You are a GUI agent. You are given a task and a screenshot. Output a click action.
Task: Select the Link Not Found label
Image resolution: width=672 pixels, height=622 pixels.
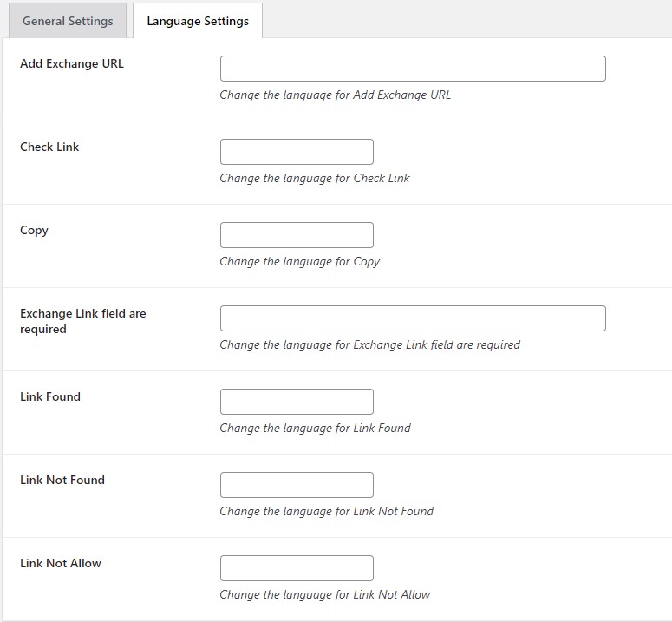pos(62,480)
